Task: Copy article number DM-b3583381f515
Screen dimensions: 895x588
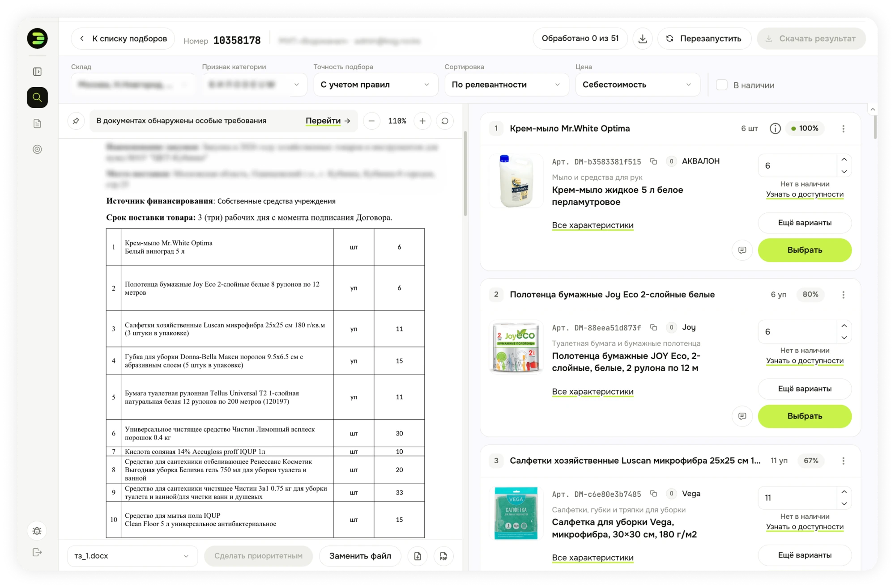Action: [653, 161]
